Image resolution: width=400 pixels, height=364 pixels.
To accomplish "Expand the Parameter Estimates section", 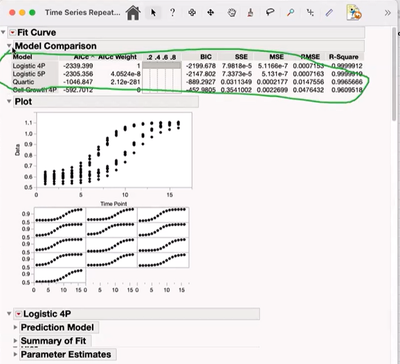I will [15, 354].
